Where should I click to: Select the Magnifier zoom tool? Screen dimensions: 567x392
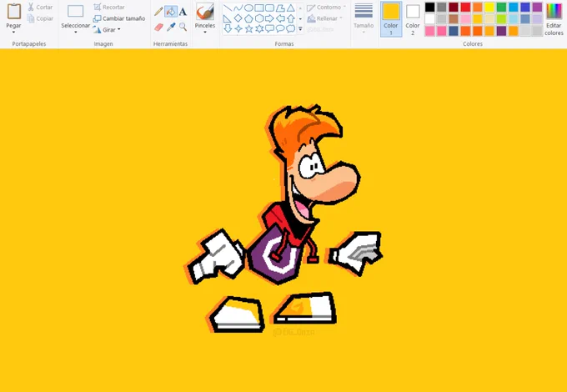pyautogui.click(x=183, y=27)
